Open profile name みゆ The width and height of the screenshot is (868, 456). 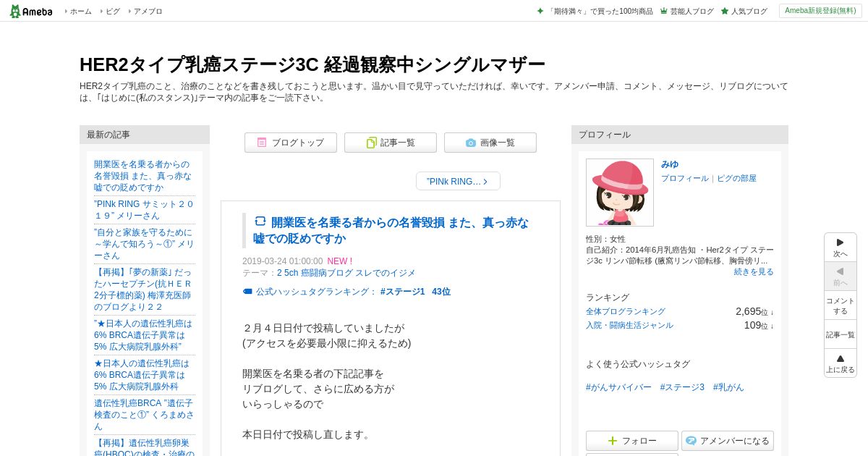coord(670,164)
